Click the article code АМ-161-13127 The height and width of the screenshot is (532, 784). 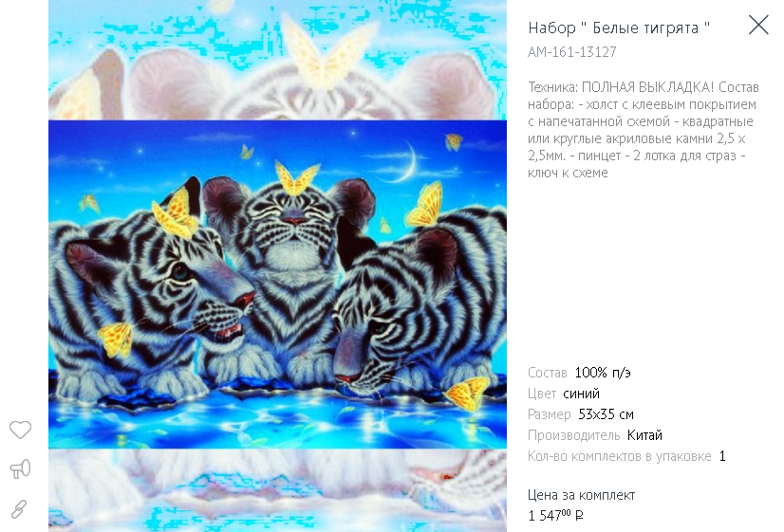[572, 52]
